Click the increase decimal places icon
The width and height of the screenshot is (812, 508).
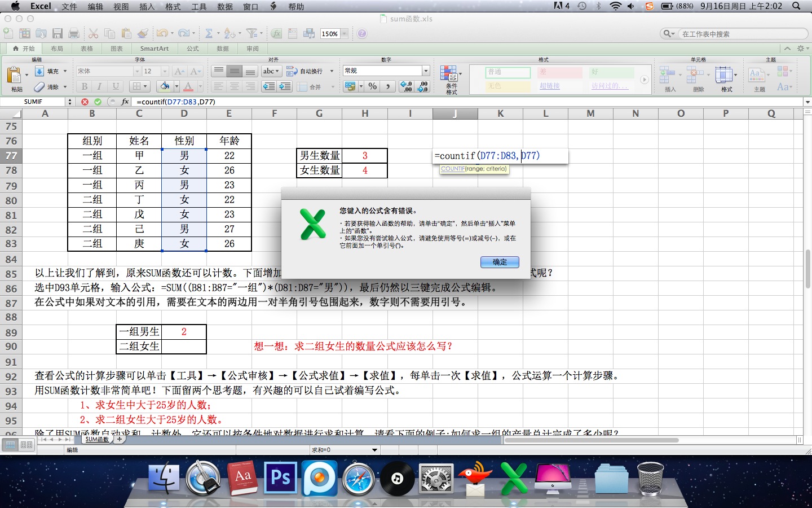click(406, 86)
